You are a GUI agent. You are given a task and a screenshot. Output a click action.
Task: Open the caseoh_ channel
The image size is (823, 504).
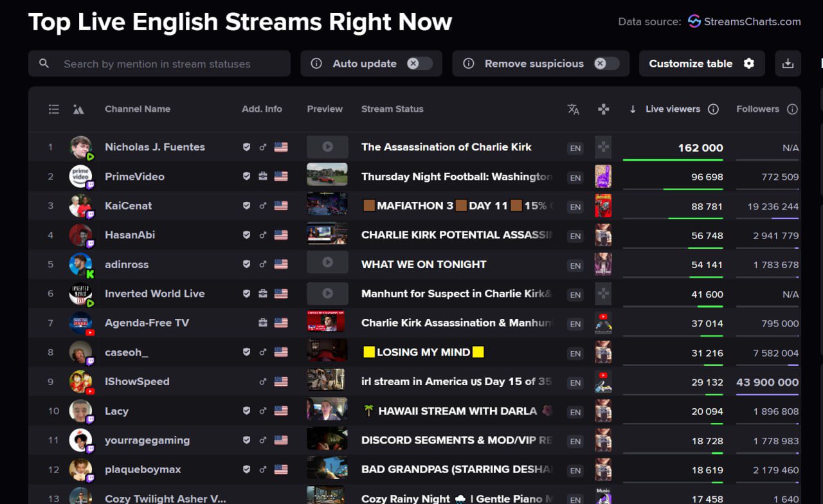coord(128,352)
